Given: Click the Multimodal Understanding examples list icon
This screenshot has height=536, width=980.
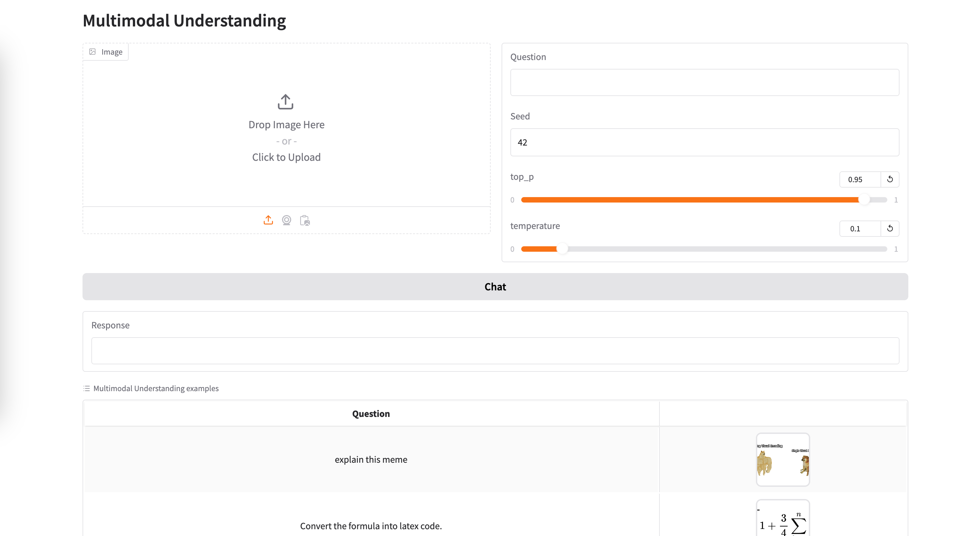Looking at the screenshot, I should pyautogui.click(x=86, y=388).
